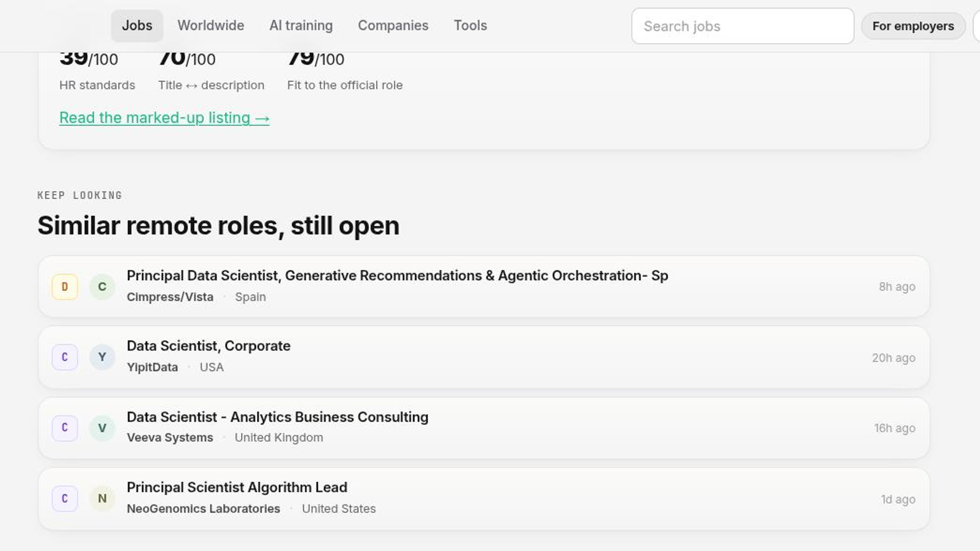Click the United States location text
The width and height of the screenshot is (980, 551).
point(339,509)
